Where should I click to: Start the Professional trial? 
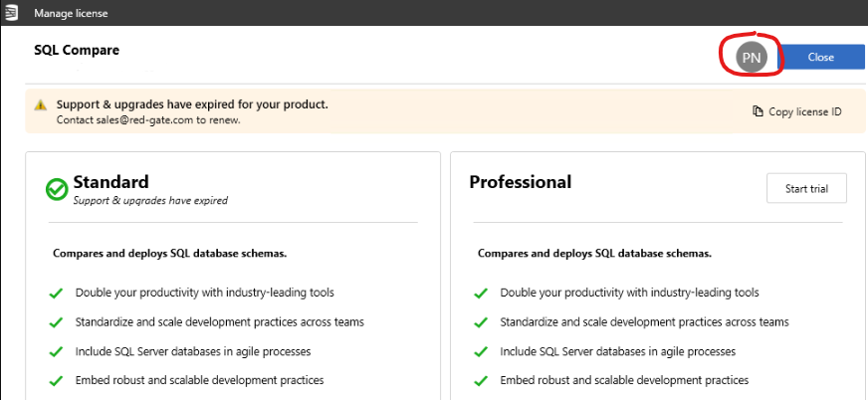point(806,189)
